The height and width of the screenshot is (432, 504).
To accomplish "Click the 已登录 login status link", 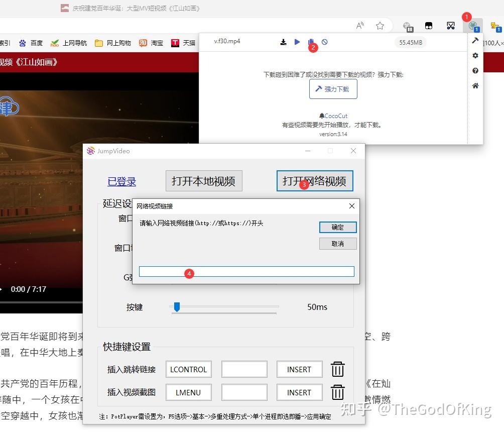I will pos(121,181).
